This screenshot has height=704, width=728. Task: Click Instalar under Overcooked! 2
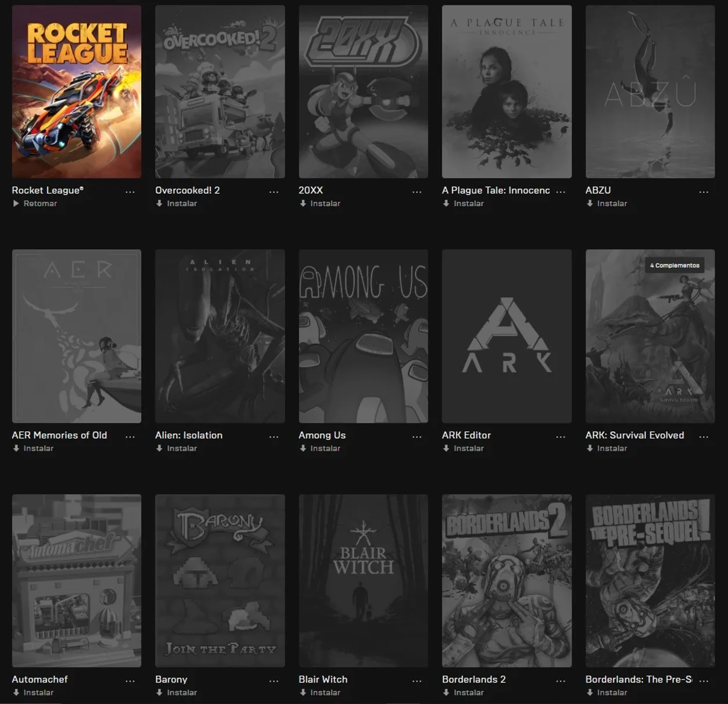[x=177, y=203]
